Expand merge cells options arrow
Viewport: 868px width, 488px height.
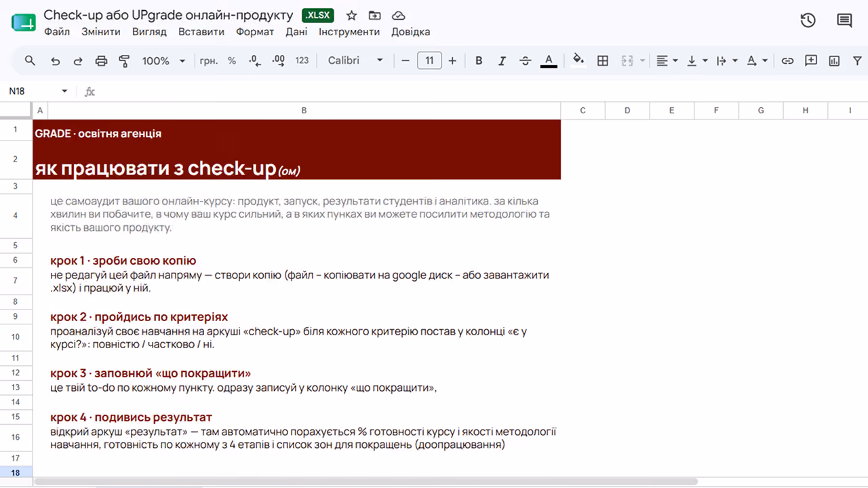point(642,60)
